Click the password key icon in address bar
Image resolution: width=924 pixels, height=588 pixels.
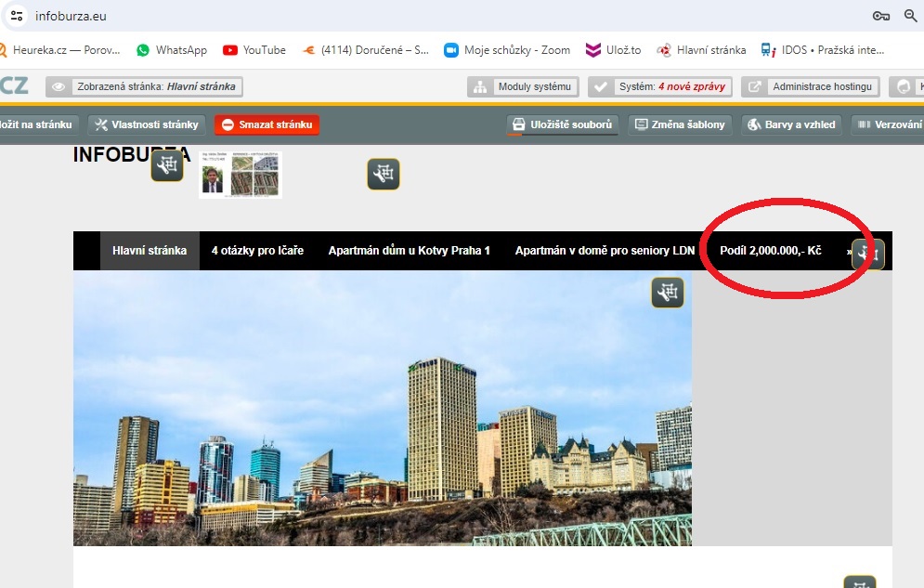coord(881,16)
